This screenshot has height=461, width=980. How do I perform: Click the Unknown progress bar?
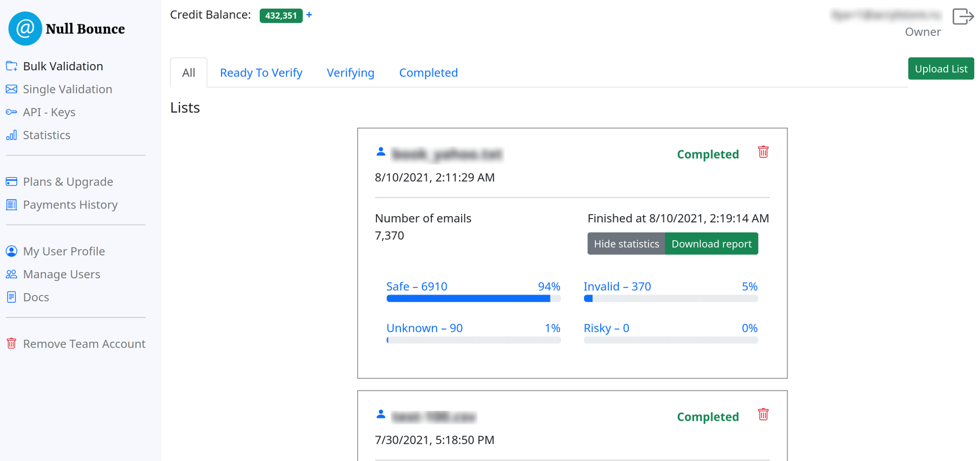(473, 340)
